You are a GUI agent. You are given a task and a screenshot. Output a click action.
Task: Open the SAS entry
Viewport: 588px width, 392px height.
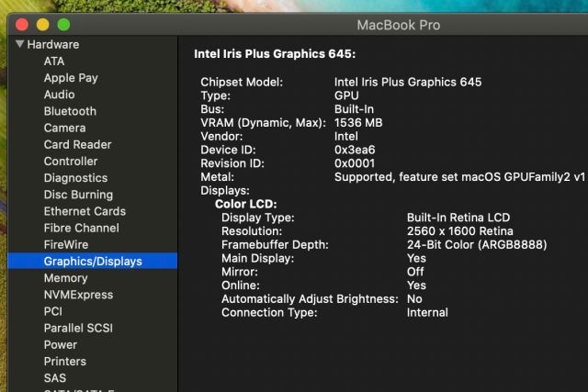pos(55,377)
